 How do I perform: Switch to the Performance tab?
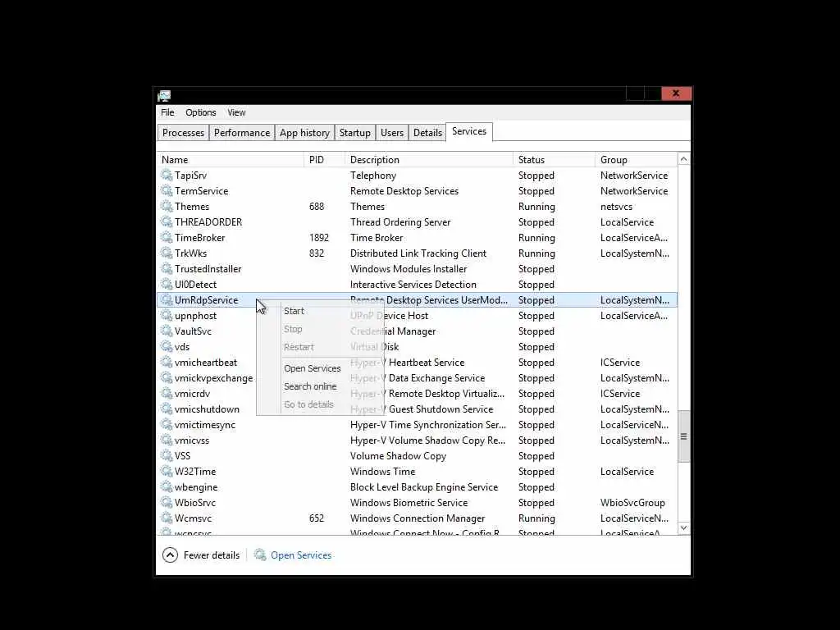[242, 133]
